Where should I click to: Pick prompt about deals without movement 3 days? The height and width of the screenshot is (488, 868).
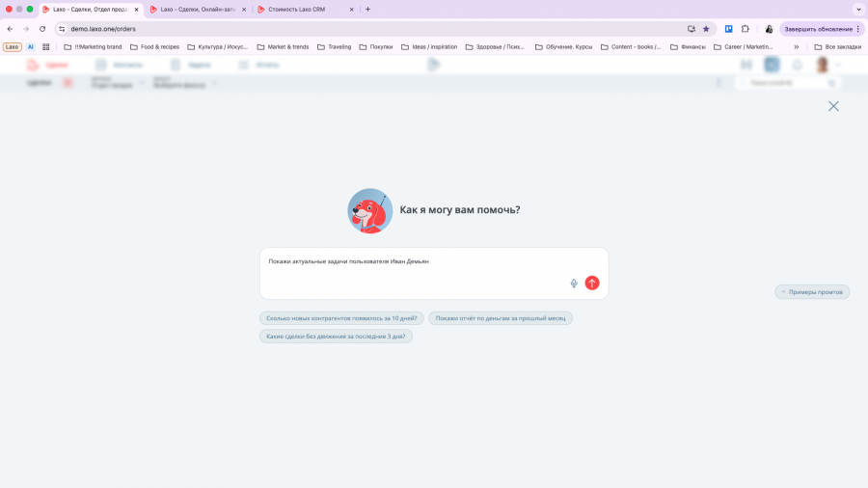[x=336, y=336]
